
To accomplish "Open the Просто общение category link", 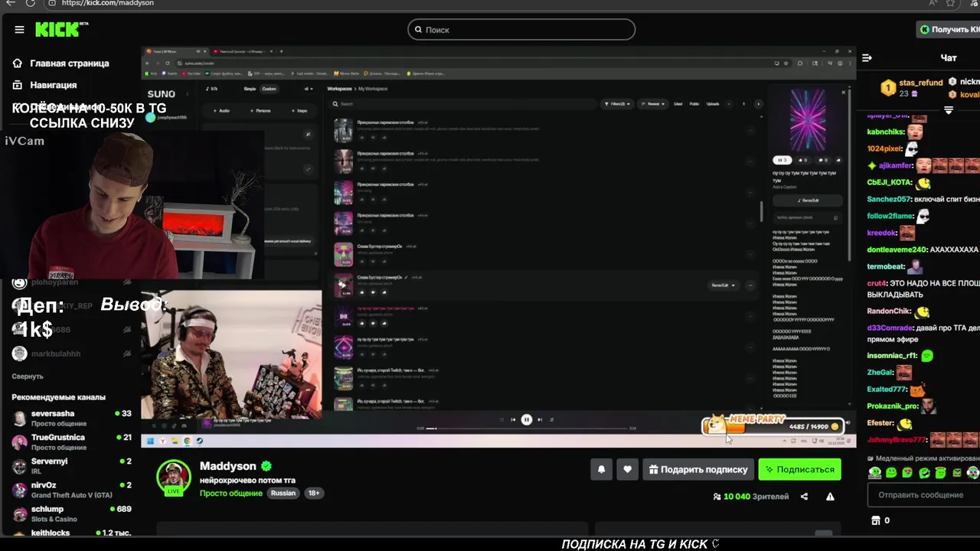I will pos(231,494).
